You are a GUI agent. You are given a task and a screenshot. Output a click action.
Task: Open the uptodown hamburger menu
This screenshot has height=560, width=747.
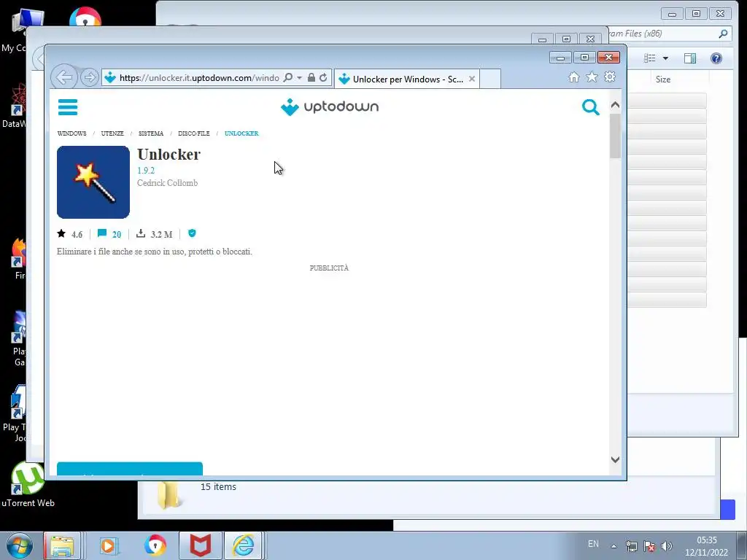[68, 107]
